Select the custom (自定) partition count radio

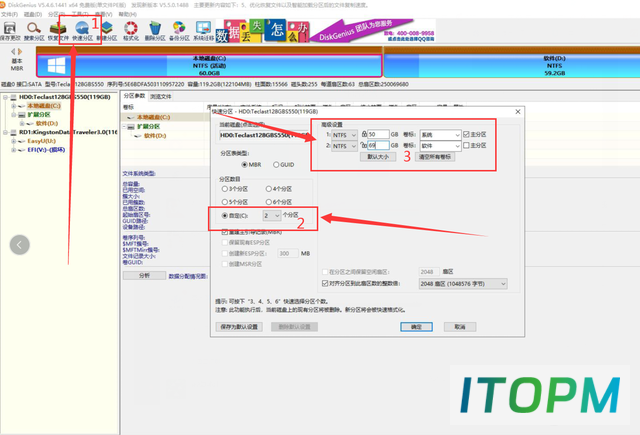coord(224,215)
